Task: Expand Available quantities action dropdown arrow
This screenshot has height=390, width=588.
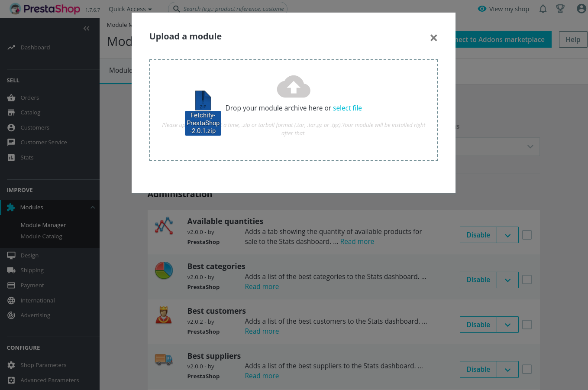Action: tap(508, 235)
